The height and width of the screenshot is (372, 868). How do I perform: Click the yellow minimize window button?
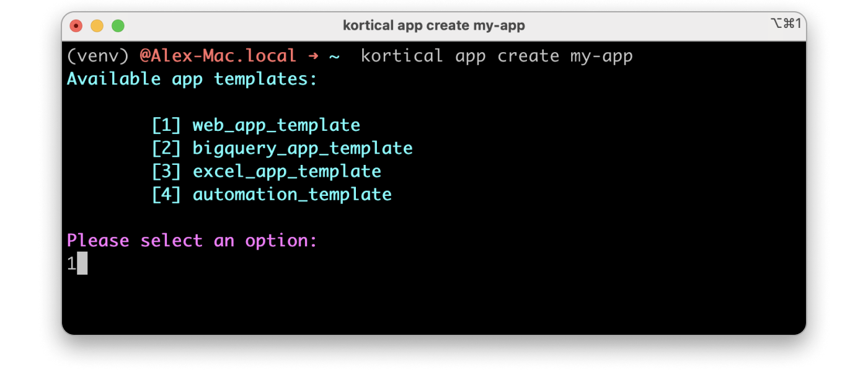96,25
